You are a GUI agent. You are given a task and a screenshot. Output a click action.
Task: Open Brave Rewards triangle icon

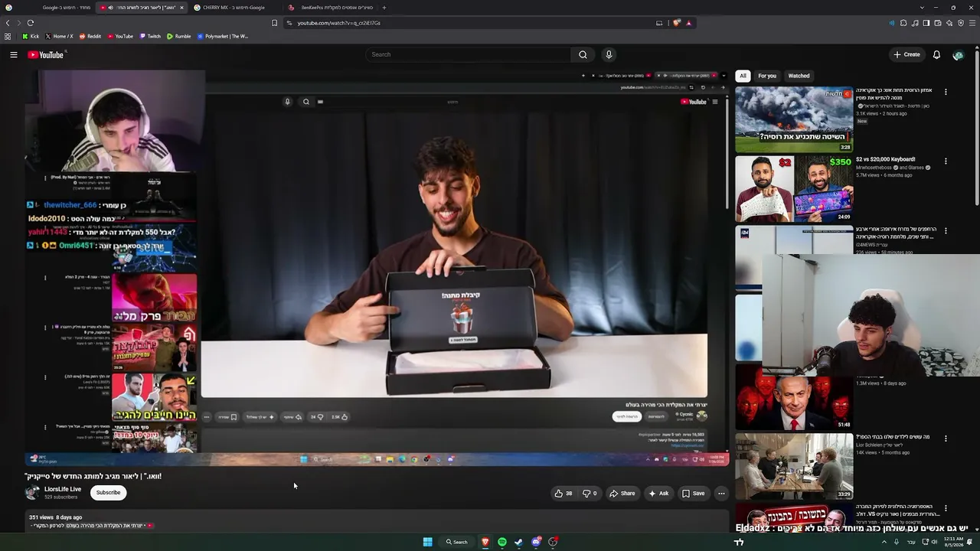click(689, 23)
